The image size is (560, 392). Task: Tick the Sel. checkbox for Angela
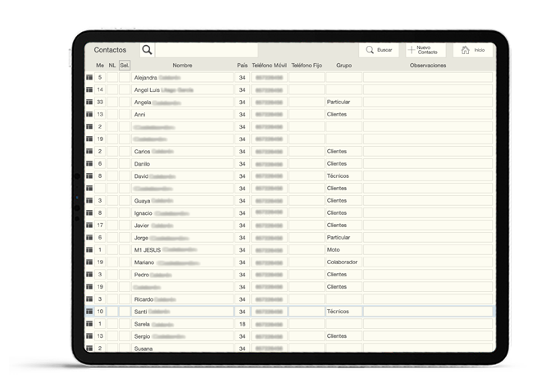(125, 103)
